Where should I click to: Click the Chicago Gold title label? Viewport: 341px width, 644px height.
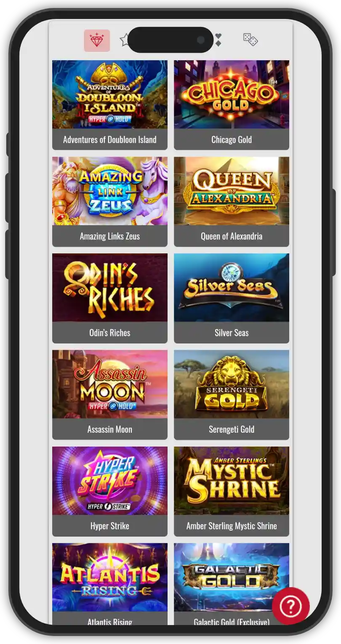coord(232,140)
